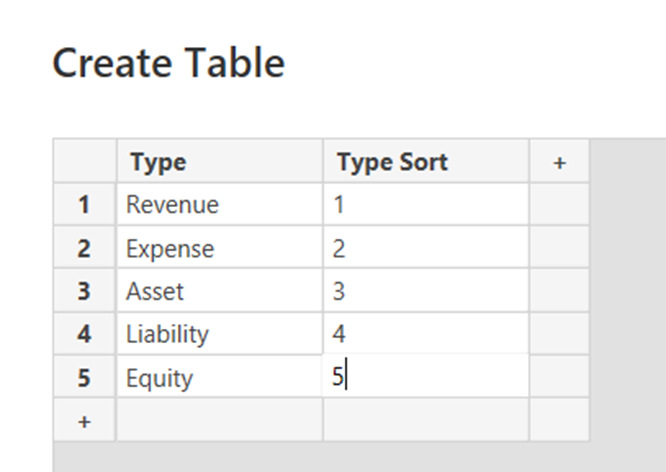Click the Equity cell

pyautogui.click(x=219, y=377)
